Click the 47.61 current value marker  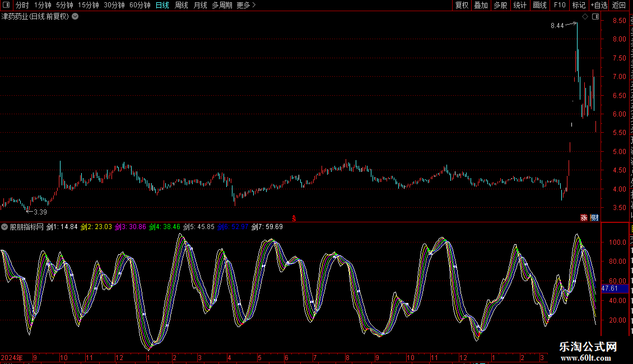point(615,288)
